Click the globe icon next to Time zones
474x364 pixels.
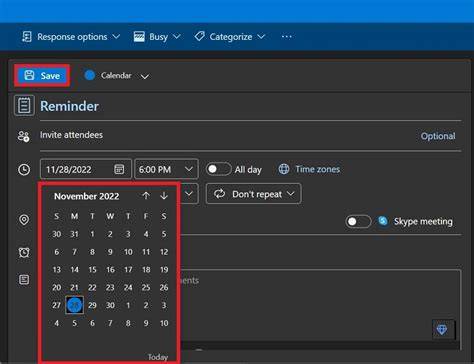pos(284,169)
